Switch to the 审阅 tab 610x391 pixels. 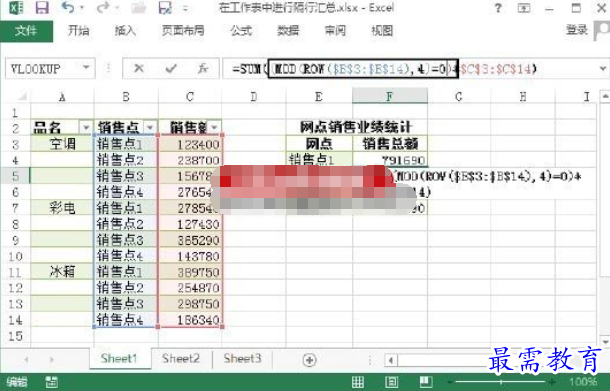[x=335, y=31]
